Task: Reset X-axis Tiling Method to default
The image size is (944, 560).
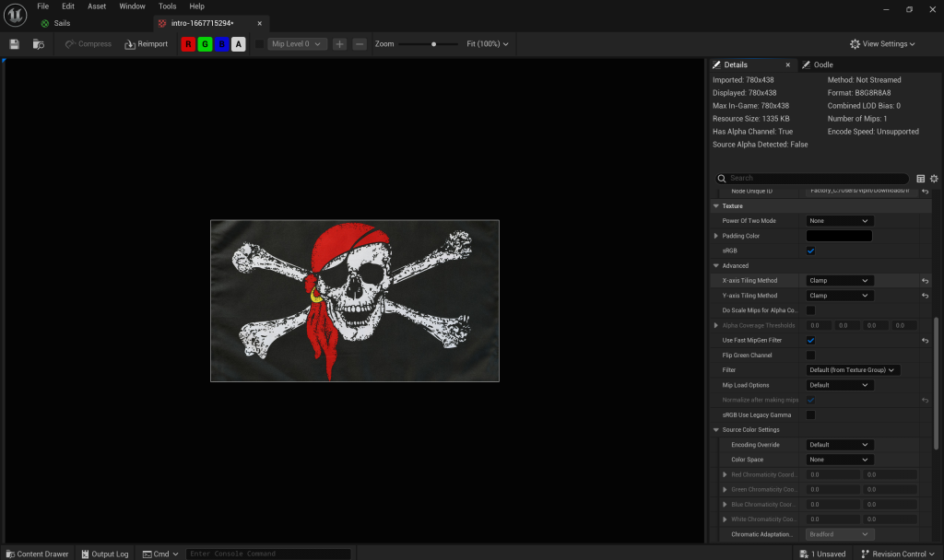Action: click(x=926, y=281)
